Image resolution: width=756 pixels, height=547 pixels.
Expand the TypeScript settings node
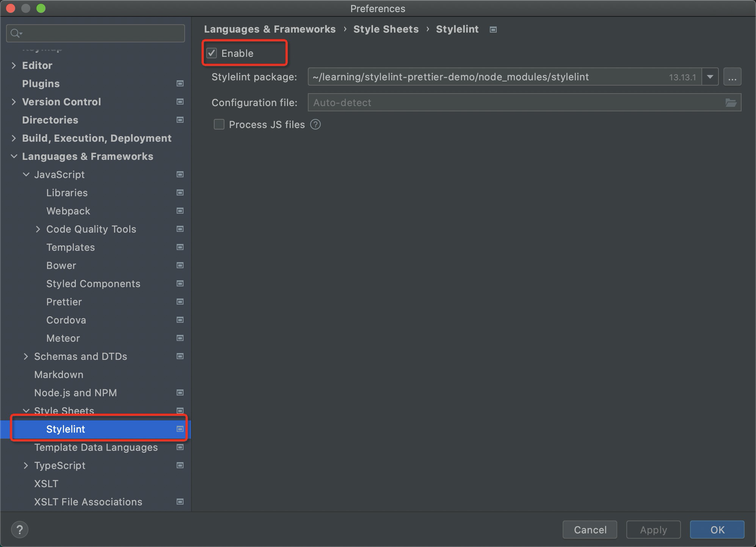(26, 466)
